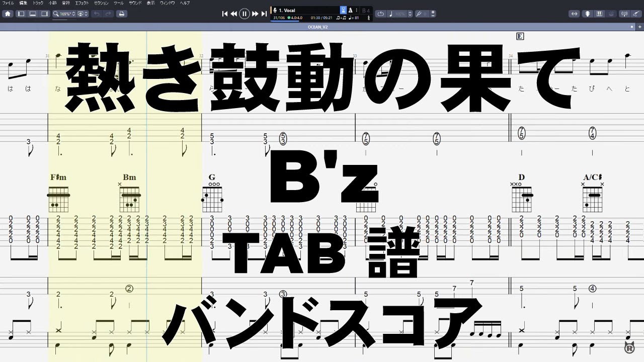Pause playback

(x=244, y=14)
